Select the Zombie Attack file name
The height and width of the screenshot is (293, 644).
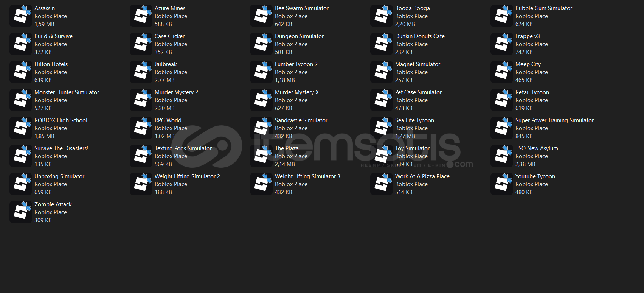tap(53, 204)
